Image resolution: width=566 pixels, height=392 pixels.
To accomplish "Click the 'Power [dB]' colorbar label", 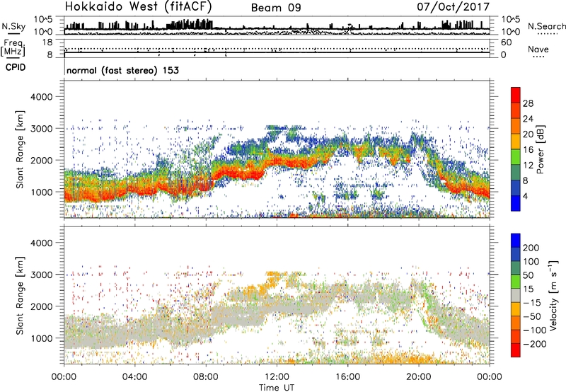I will 540,149.
